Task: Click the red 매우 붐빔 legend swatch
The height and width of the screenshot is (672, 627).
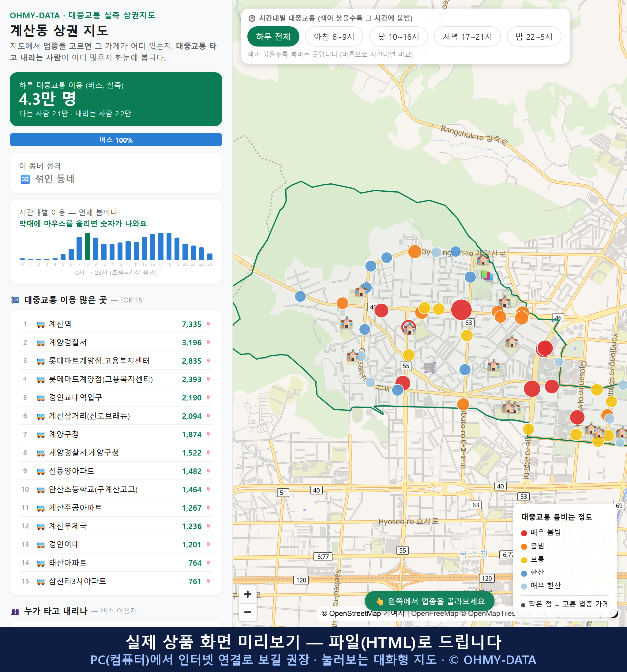Action: coord(524,533)
